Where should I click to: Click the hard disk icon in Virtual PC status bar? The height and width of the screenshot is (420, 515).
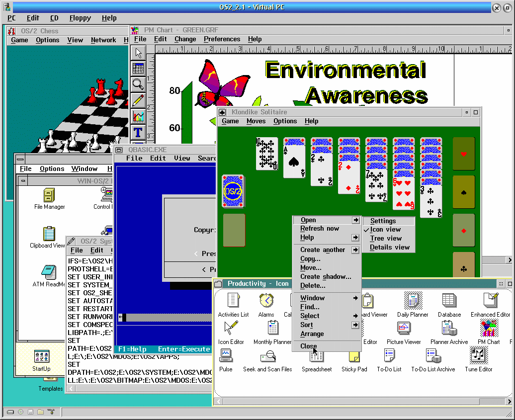pyautogui.click(x=10, y=412)
